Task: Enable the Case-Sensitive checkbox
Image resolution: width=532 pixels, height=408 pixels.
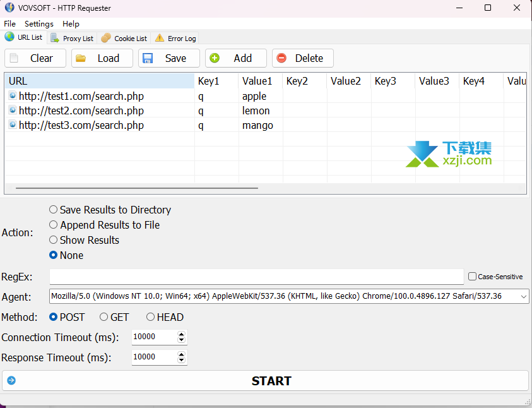Action: [x=472, y=276]
